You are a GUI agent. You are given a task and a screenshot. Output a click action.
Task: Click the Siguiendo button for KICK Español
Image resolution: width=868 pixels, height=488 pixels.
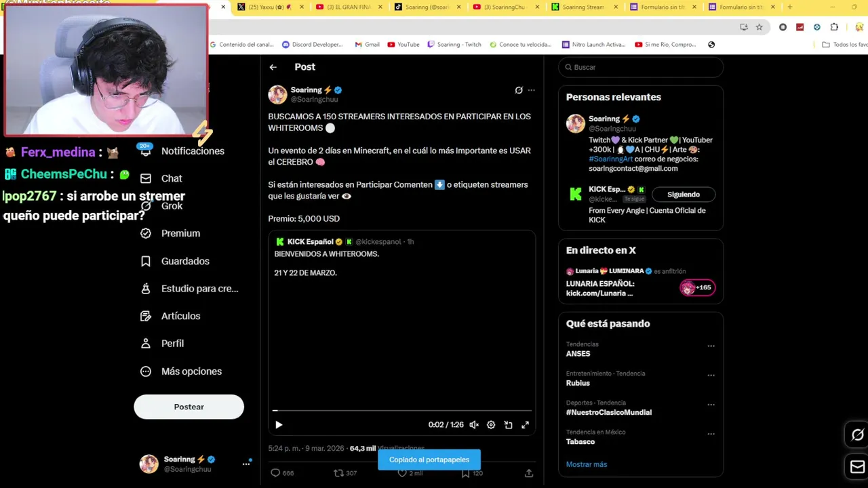click(684, 195)
